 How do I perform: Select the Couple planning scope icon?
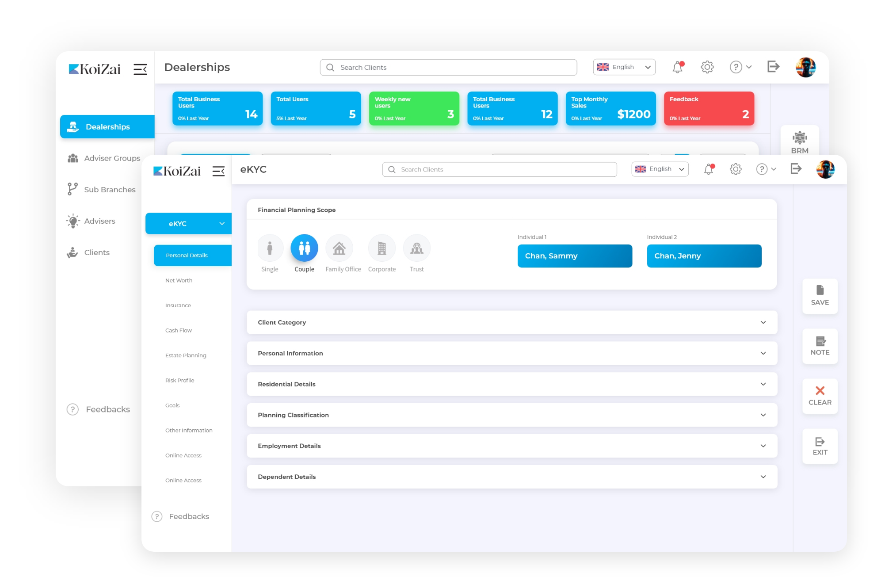click(304, 248)
